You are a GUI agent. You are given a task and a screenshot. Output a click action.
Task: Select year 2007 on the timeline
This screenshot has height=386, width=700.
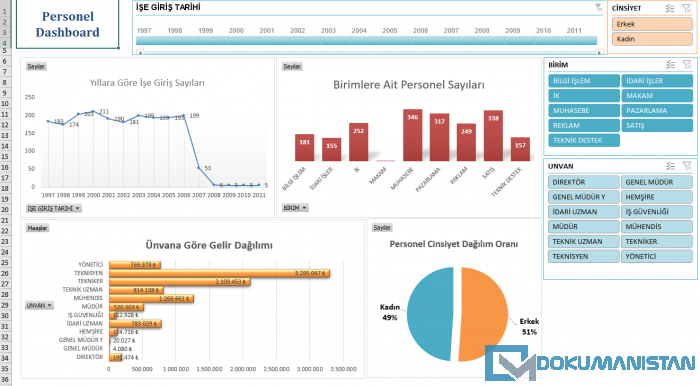(458, 41)
